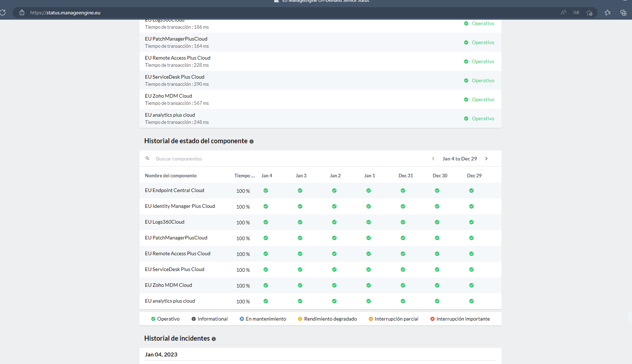Screen dimensions: 632x364
Task: Click the Nombre del componente column header
Action: [171, 176]
